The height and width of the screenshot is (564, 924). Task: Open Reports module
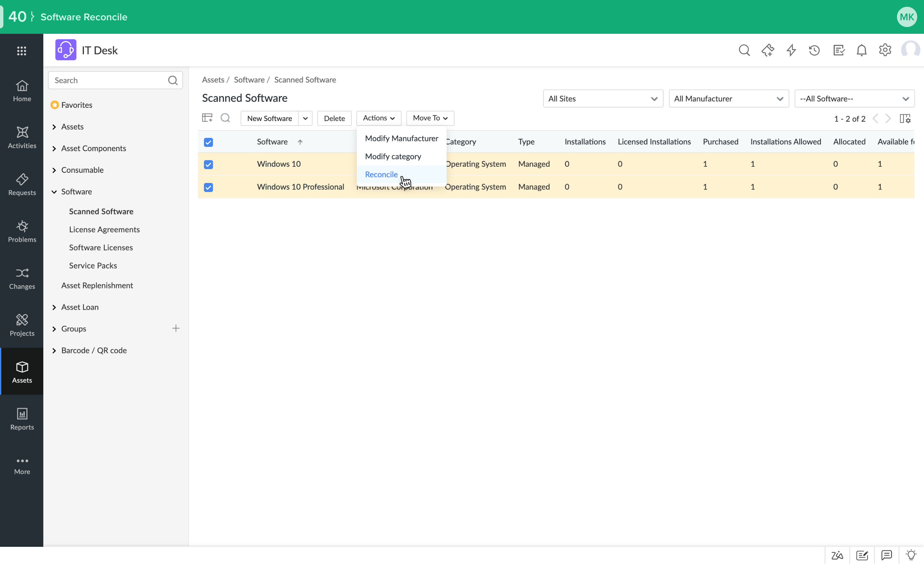pos(22,419)
